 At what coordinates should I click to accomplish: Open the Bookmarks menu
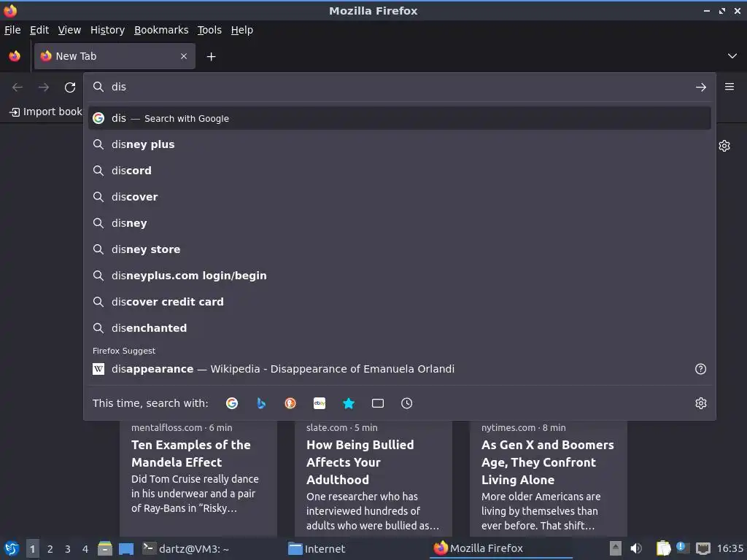click(161, 30)
